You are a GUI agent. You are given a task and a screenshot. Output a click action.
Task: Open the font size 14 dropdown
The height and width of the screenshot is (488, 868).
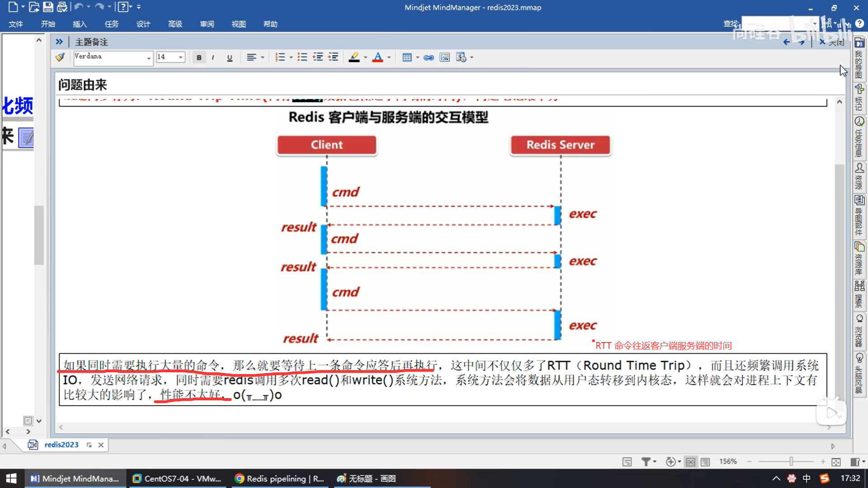(181, 57)
